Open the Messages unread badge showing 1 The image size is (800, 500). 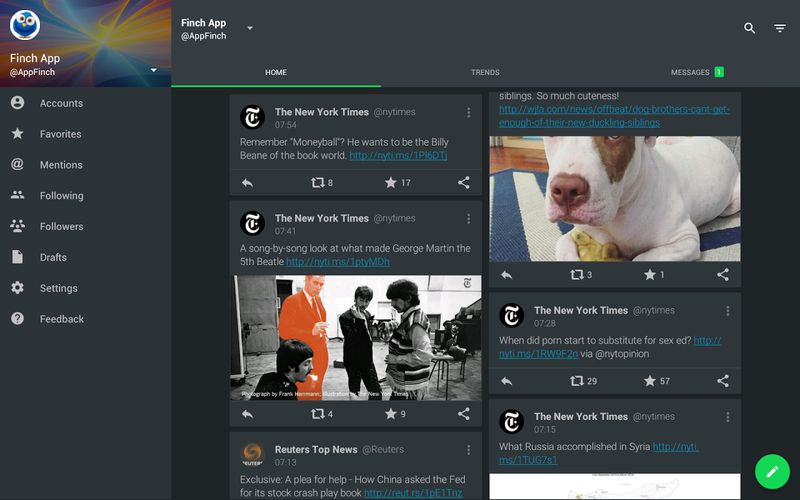click(x=719, y=72)
